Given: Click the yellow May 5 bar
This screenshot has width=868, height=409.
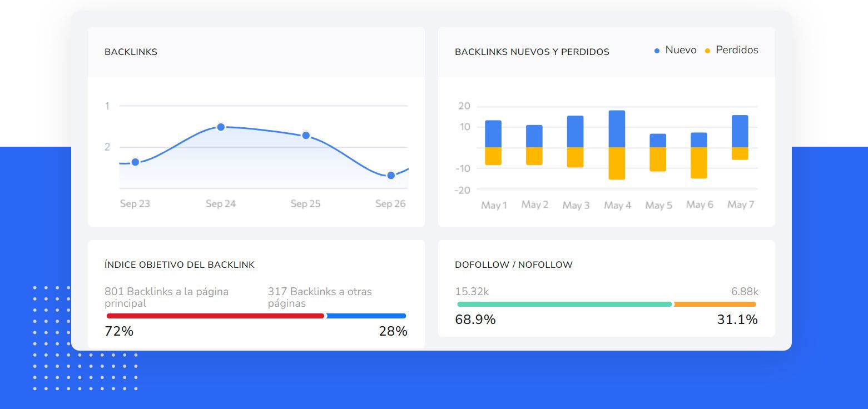Looking at the screenshot, I should 658,159.
